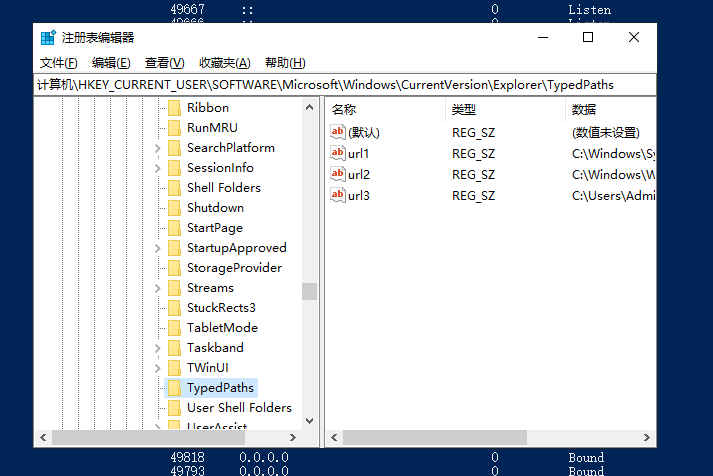Viewport: 713px width, 476px height.
Task: Close the Registry Editor window
Action: [634, 37]
